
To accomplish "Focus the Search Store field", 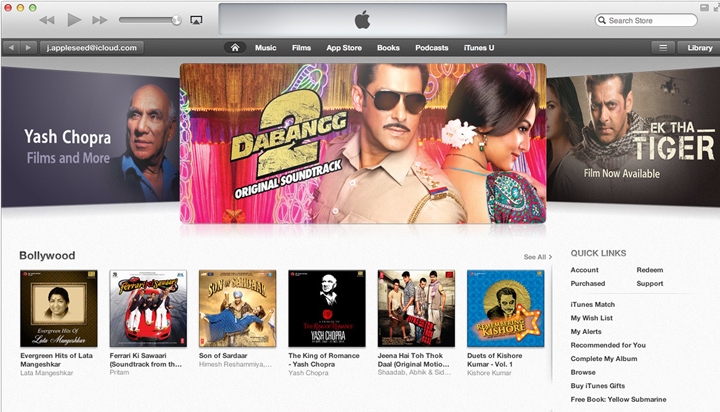I will (x=646, y=20).
